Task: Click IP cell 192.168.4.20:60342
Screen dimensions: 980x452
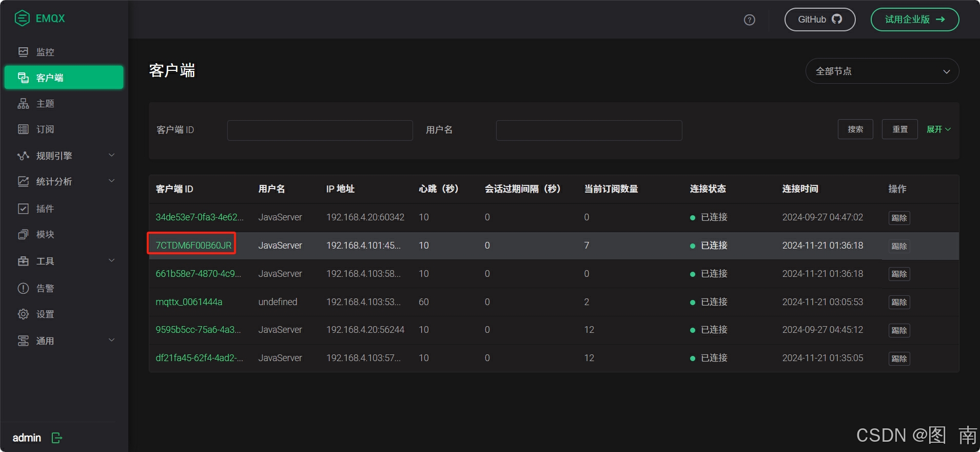Action: click(365, 217)
